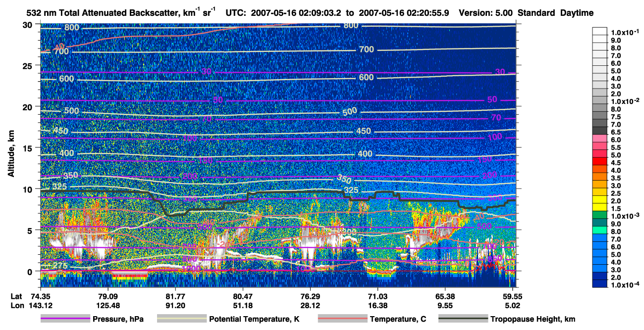The width and height of the screenshot is (644, 330).
Task: Click the latitude value '79.09'
Action: (x=107, y=297)
